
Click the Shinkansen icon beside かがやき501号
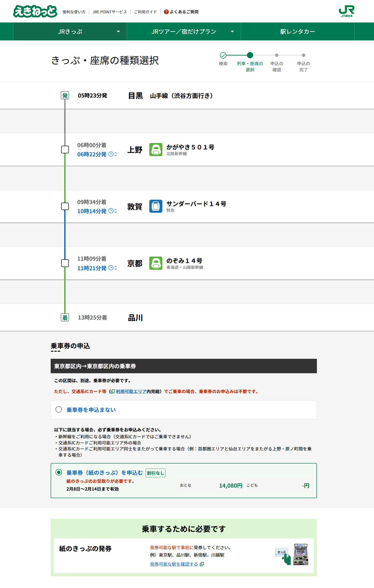click(x=156, y=150)
